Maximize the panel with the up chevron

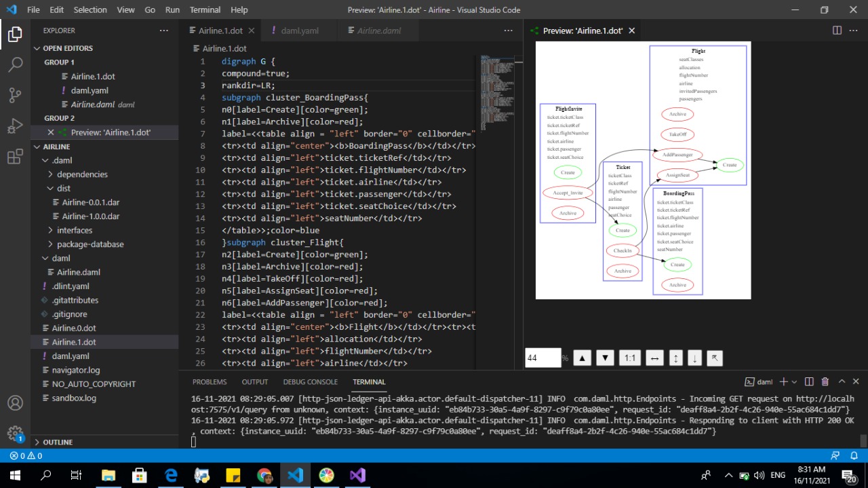pyautogui.click(x=842, y=382)
